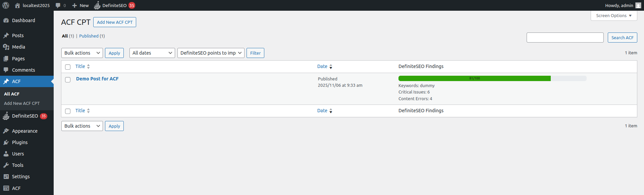Filter by Published (1) link

92,36
